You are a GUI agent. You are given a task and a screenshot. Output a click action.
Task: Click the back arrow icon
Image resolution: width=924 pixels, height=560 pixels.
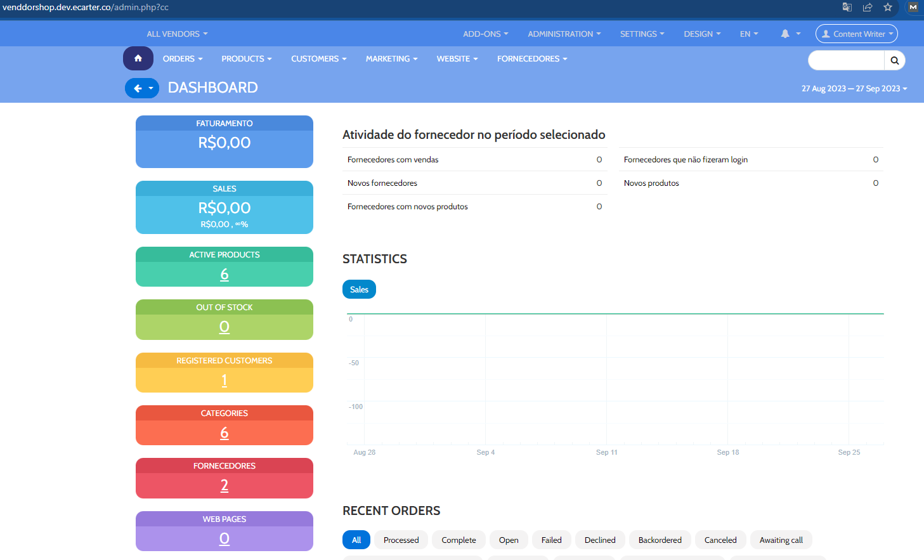pyautogui.click(x=138, y=88)
